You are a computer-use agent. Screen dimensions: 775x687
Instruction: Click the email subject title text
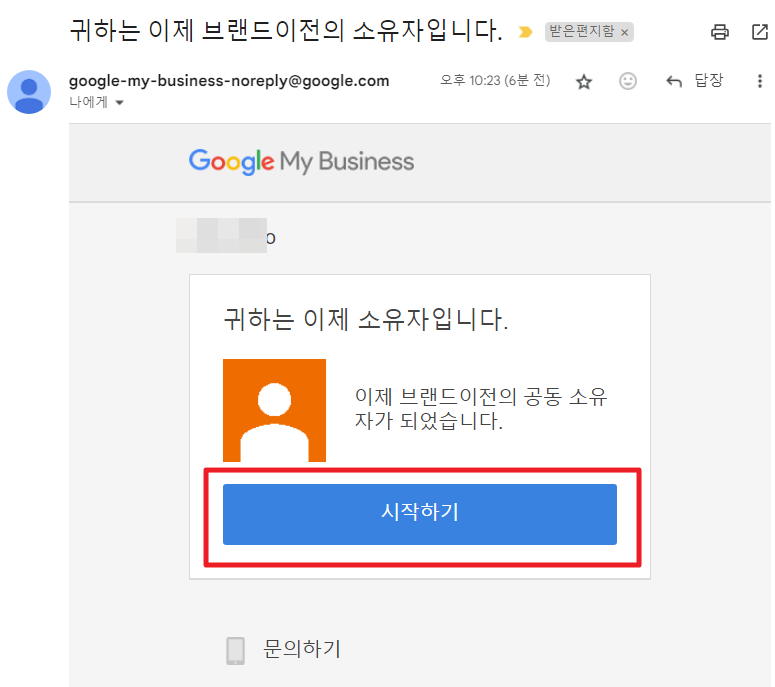point(286,31)
